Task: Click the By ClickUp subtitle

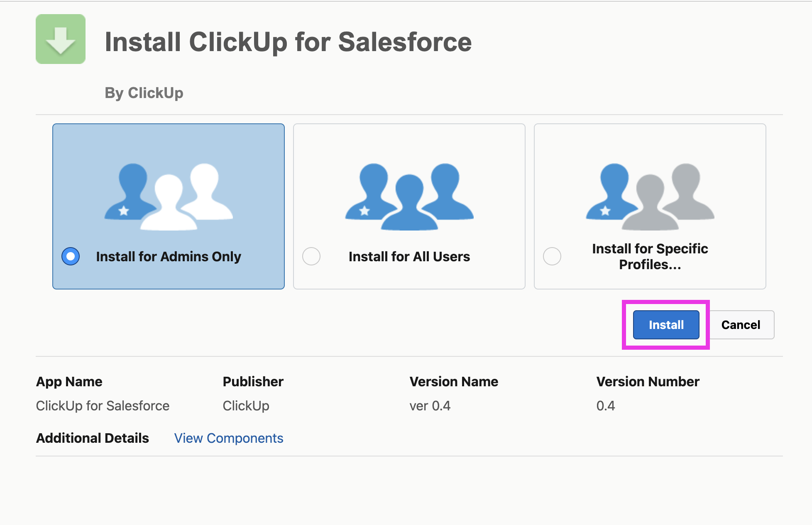Action: coord(144,93)
